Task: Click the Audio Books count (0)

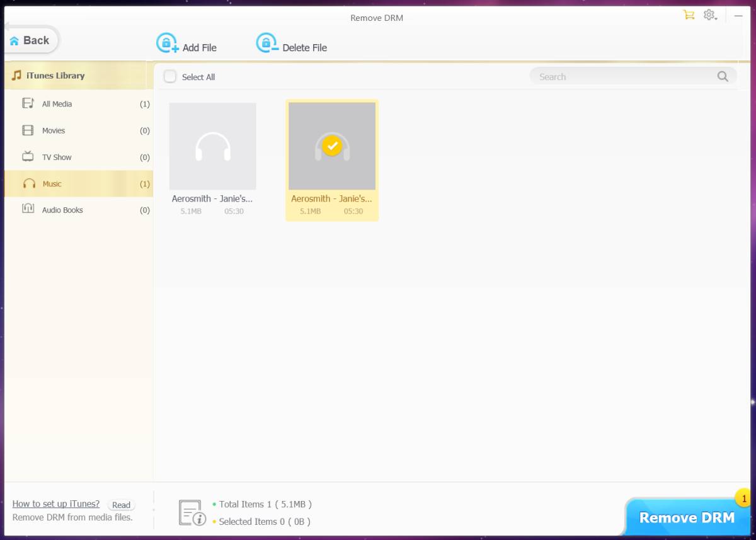Action: click(145, 210)
